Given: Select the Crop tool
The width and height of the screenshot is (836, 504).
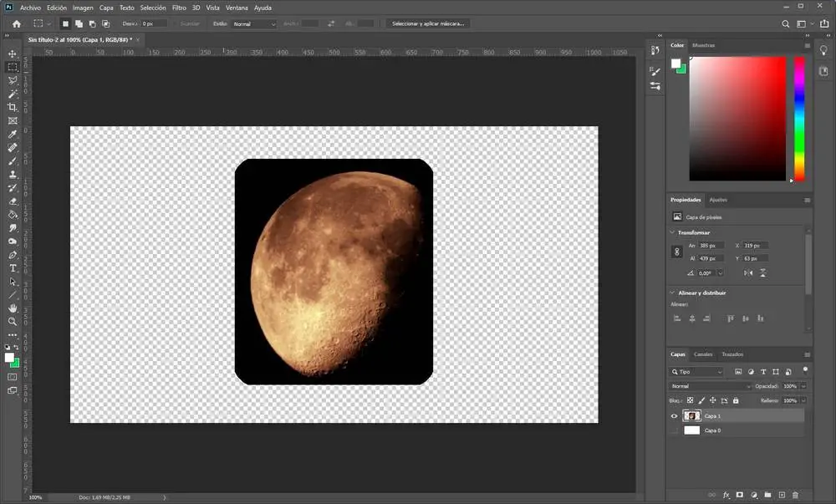Looking at the screenshot, I should coord(13,107).
